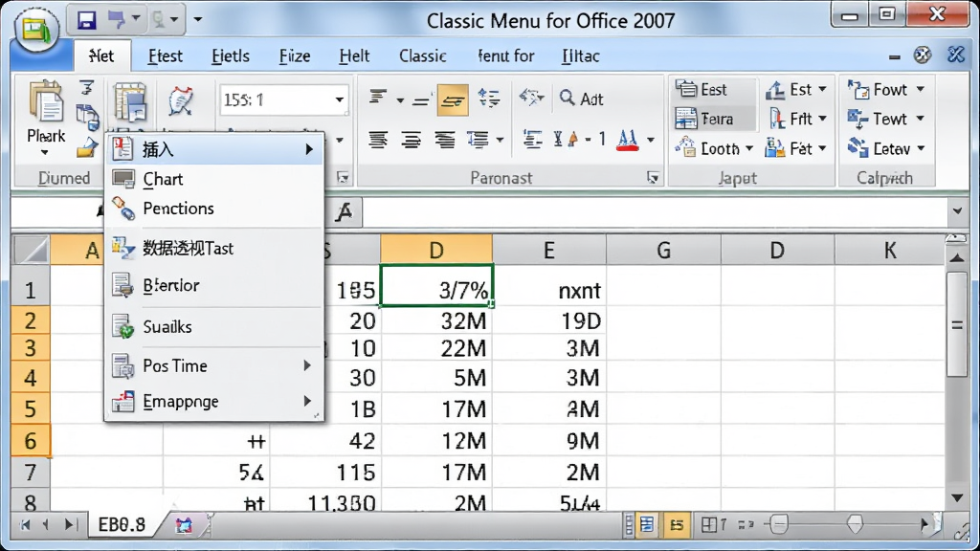
Task: Select the EB0.8 sheet tab
Action: click(x=122, y=525)
